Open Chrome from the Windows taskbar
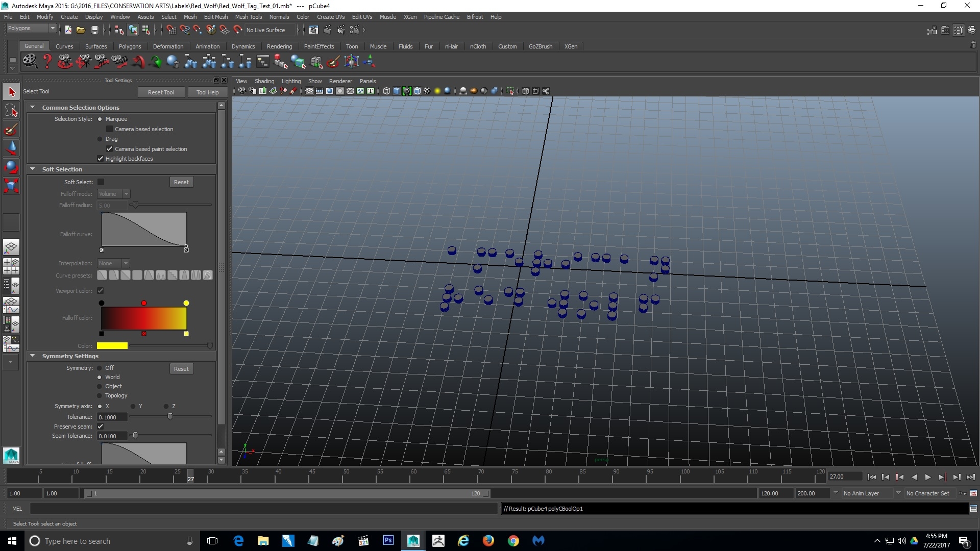This screenshot has height=551, width=980. tap(513, 540)
